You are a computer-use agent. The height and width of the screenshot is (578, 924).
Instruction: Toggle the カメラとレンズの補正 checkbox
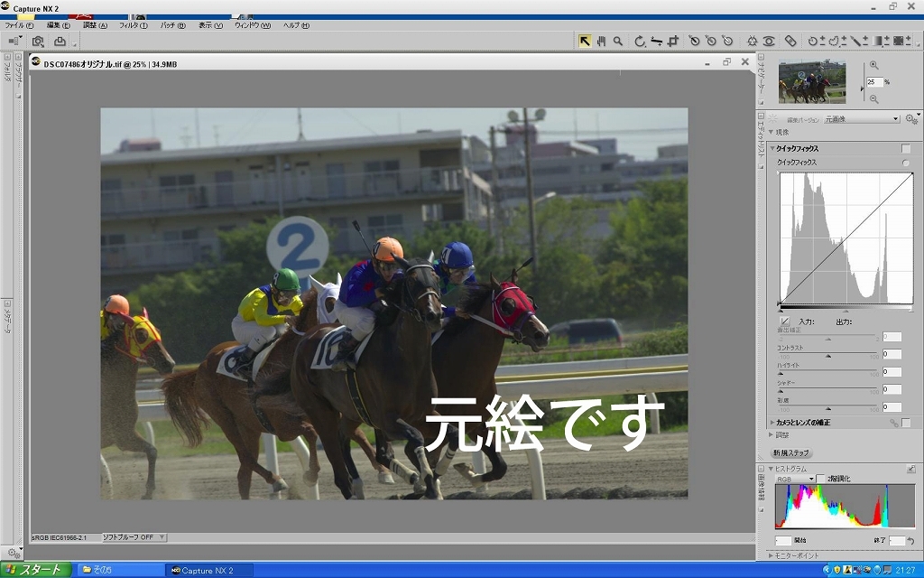[x=906, y=423]
